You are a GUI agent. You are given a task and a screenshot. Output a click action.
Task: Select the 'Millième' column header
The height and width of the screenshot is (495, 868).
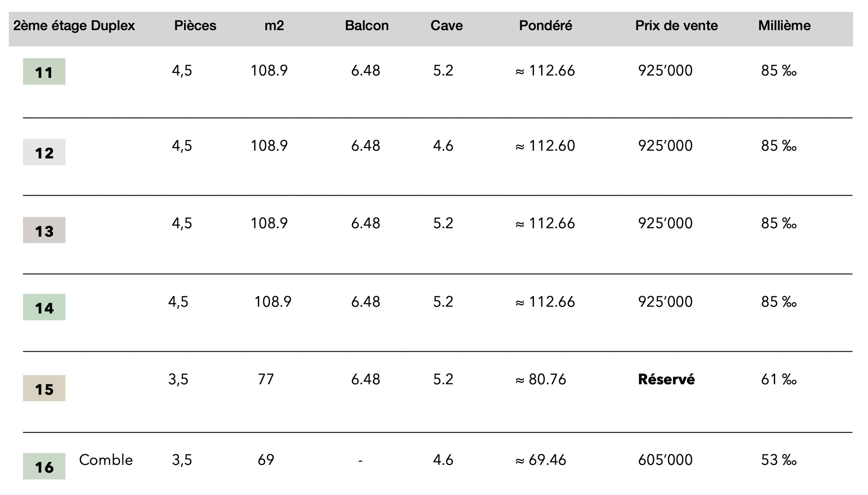pyautogui.click(x=784, y=25)
